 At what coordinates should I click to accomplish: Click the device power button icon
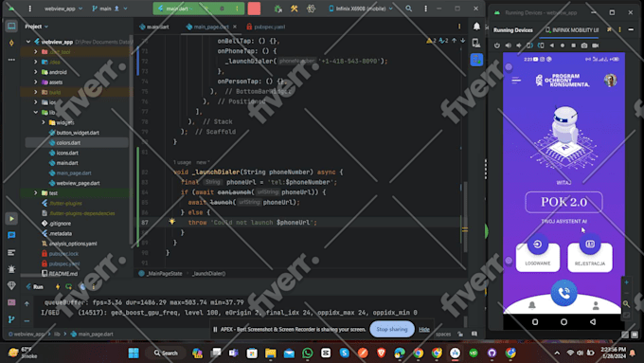pyautogui.click(x=497, y=45)
